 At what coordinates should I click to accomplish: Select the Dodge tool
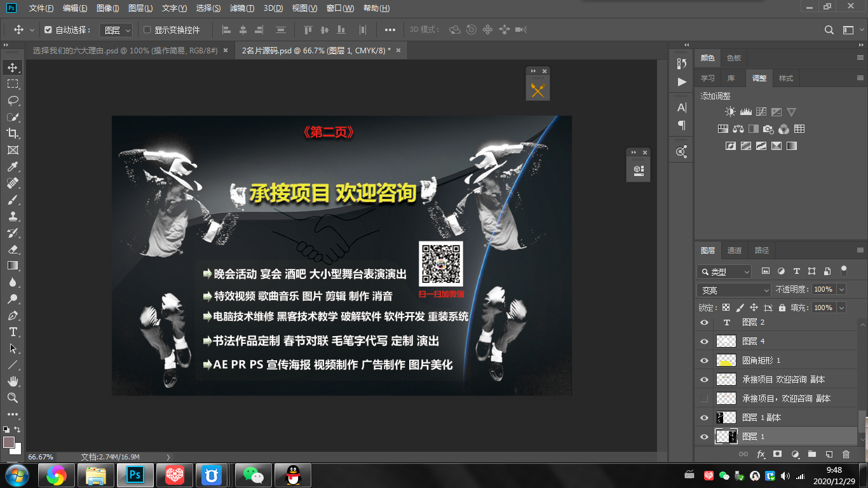click(x=13, y=299)
